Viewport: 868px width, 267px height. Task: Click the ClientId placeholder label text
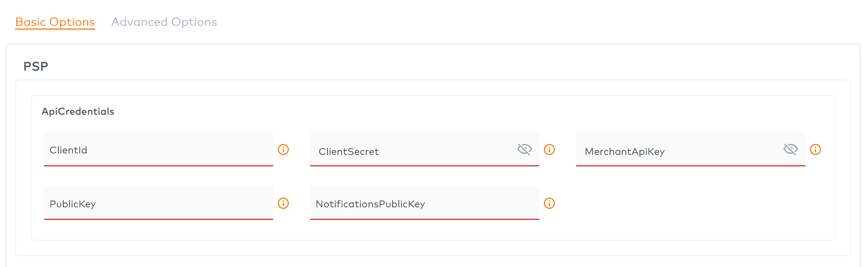click(x=68, y=150)
